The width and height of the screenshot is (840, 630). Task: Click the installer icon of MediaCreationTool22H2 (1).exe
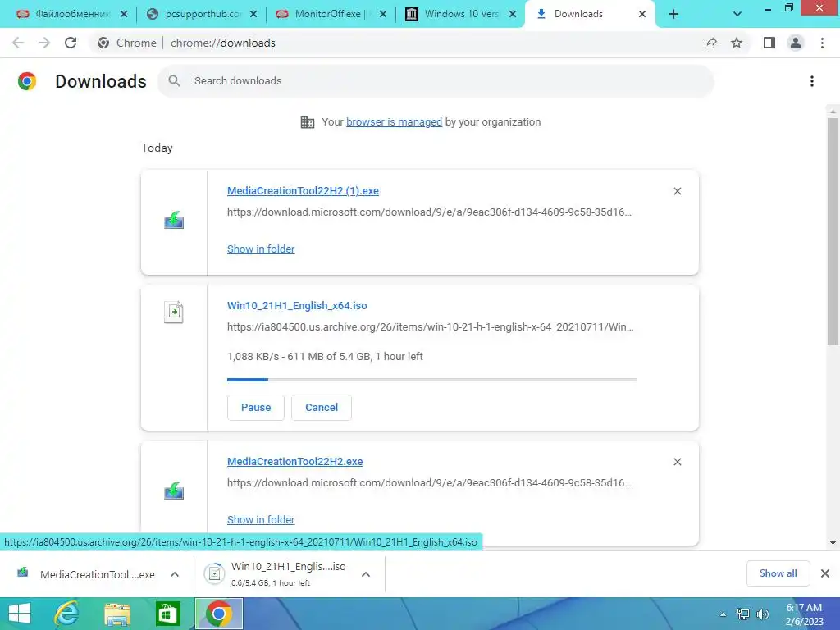(174, 220)
